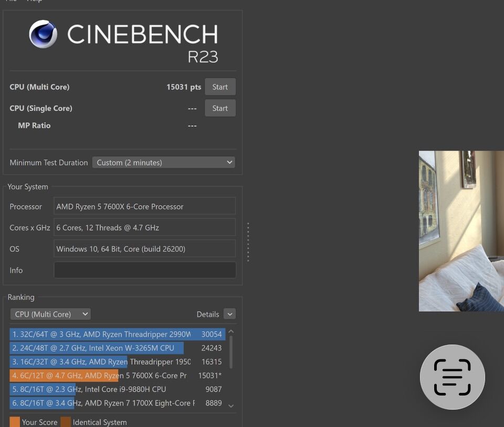Click the Cinebench sphere logo icon
504x427 pixels.
(x=43, y=34)
